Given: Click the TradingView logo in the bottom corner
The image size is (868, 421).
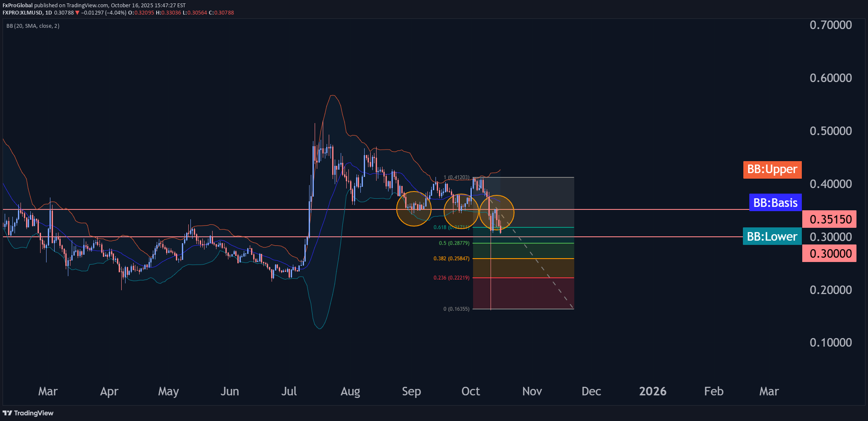Looking at the screenshot, I should click(28, 413).
